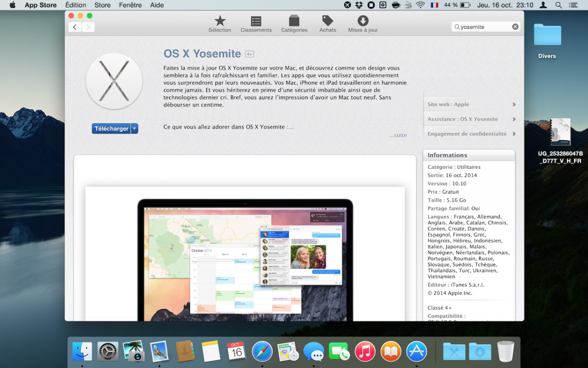Image resolution: width=588 pixels, height=368 pixels.
Task: Go forward with the right arrow button
Action: (x=88, y=27)
